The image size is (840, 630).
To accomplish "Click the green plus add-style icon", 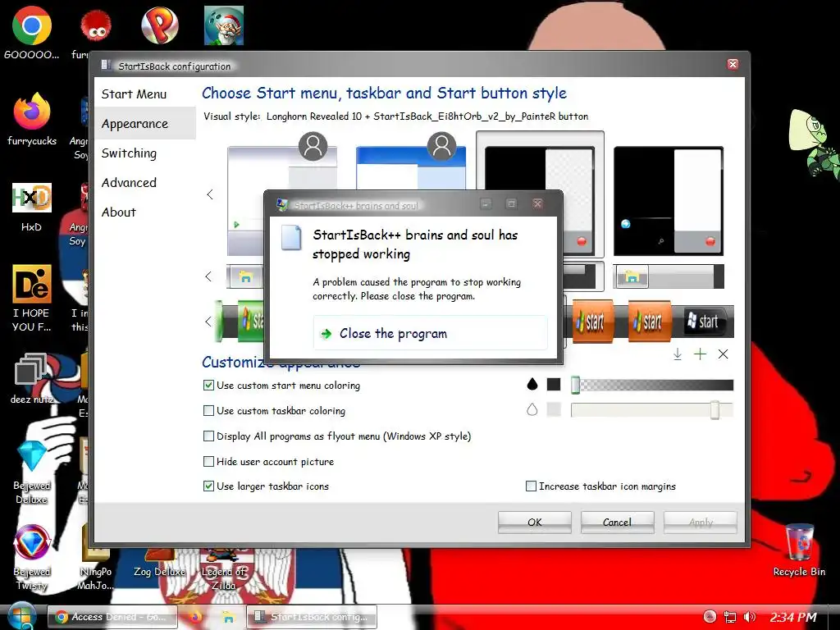I will pyautogui.click(x=700, y=354).
